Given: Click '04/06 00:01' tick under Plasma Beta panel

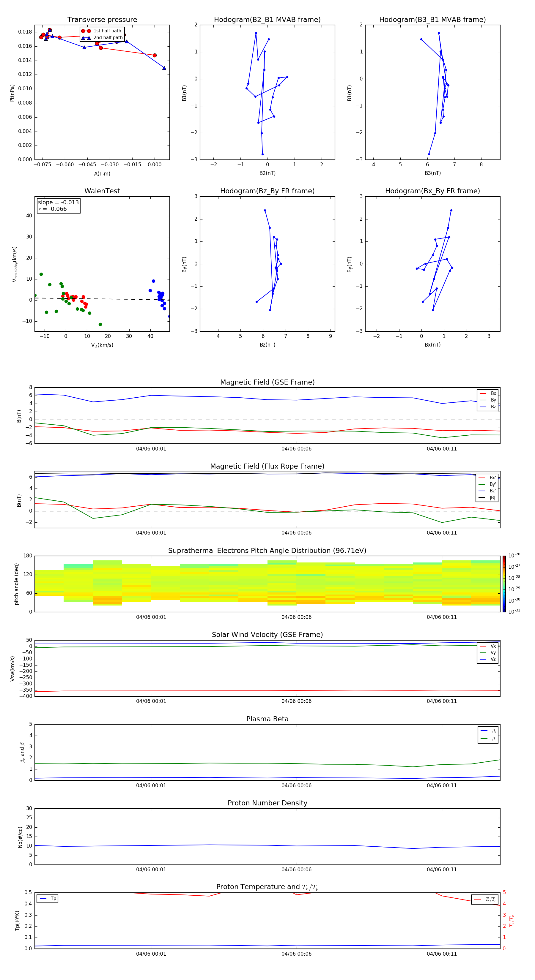Looking at the screenshot, I should click(151, 785).
